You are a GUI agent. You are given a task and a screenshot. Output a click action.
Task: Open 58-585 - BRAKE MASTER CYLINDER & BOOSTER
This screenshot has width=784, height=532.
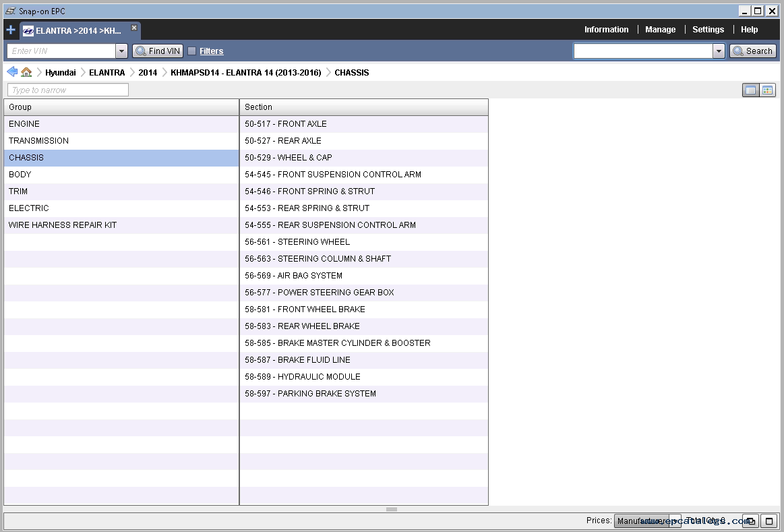coord(364,343)
